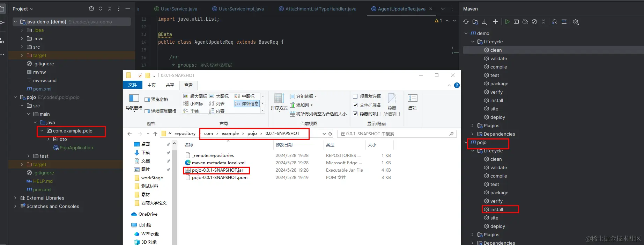This screenshot has height=245, width=644.
Task: Collapse all in Maven toolbar
Action: pyautogui.click(x=543, y=22)
